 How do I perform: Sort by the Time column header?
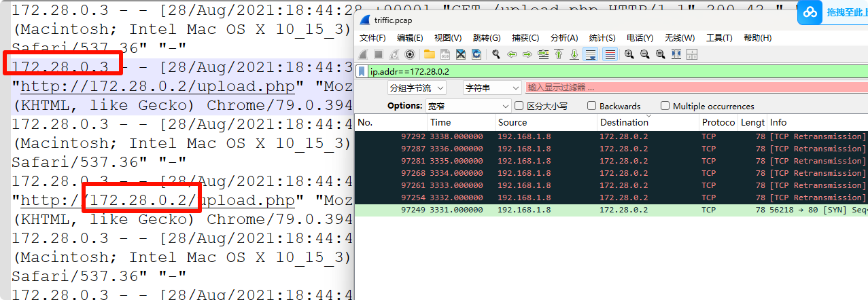click(x=462, y=122)
